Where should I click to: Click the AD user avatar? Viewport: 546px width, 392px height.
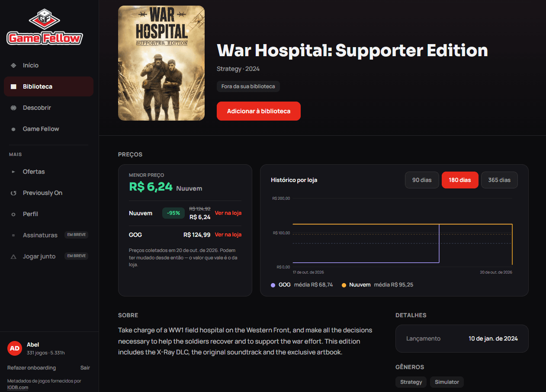click(x=15, y=348)
